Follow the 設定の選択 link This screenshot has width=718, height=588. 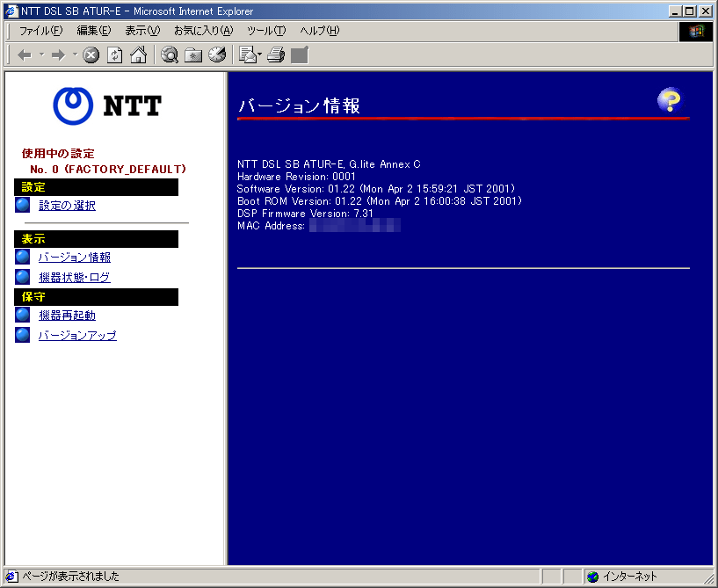[68, 206]
